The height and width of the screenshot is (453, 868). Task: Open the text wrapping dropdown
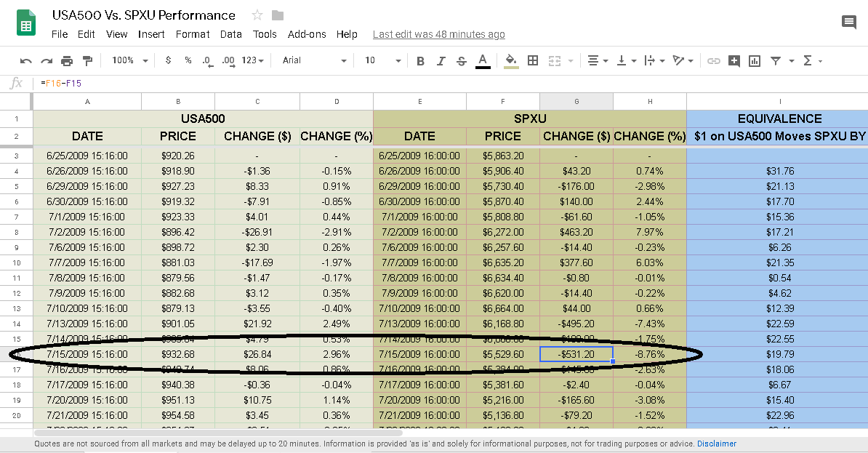pos(654,61)
